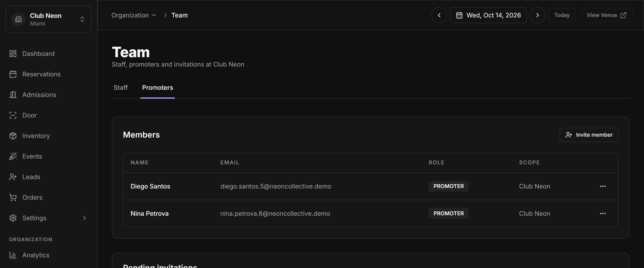Open the Club Neon venue switcher

point(49,19)
